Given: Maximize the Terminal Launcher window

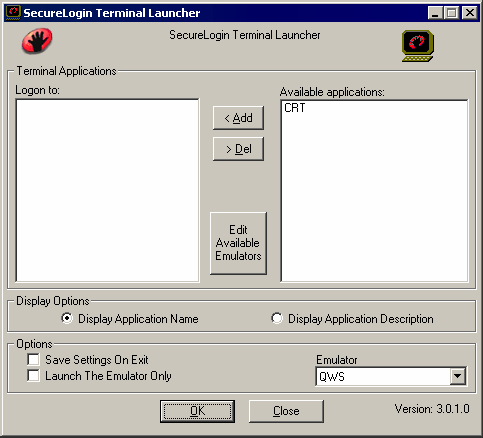Looking at the screenshot, I should 451,13.
